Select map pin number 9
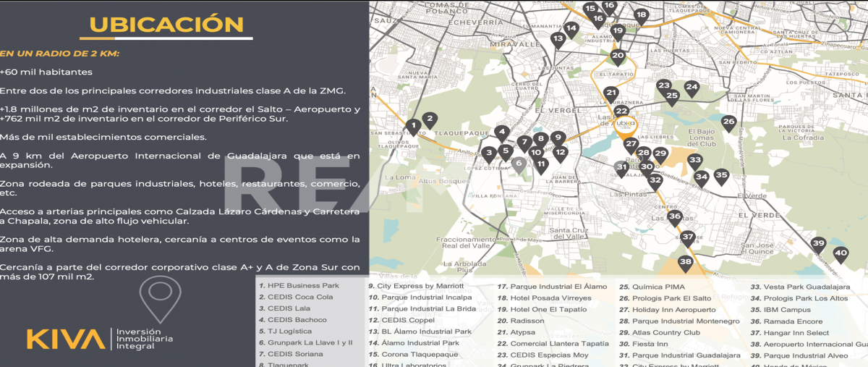 [x=557, y=139]
